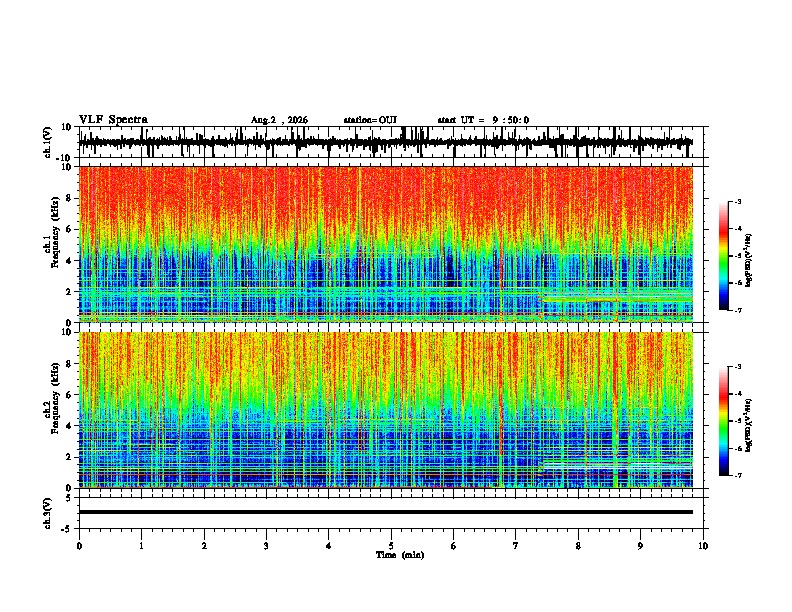The height and width of the screenshot is (612, 792).
Task: Click the '-7' value on ch.2 colorbar
Action: pos(737,475)
